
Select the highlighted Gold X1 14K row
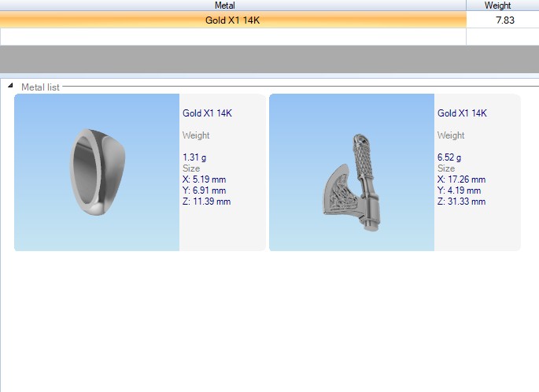pos(232,20)
